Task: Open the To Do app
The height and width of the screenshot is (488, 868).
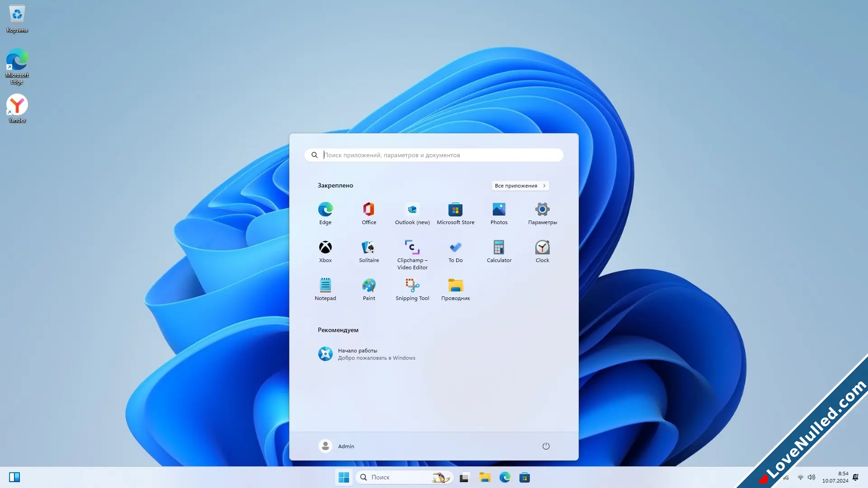Action: [x=456, y=252]
